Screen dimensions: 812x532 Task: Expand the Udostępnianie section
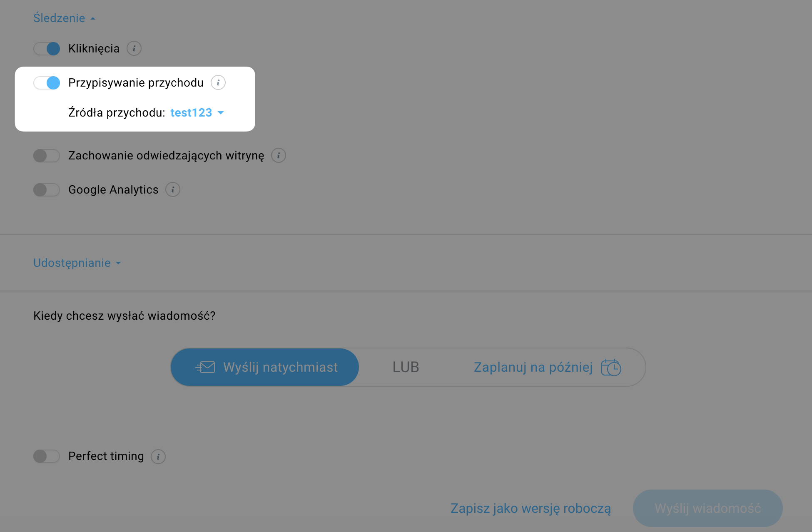77,263
